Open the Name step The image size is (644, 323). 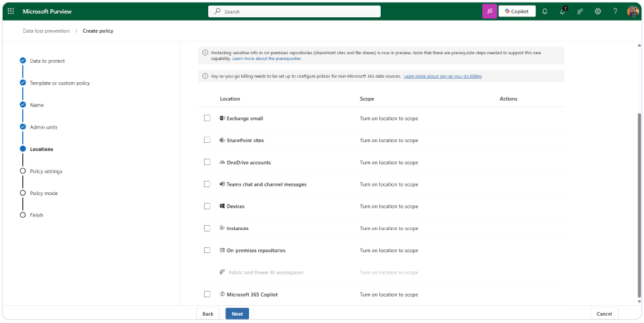point(36,105)
